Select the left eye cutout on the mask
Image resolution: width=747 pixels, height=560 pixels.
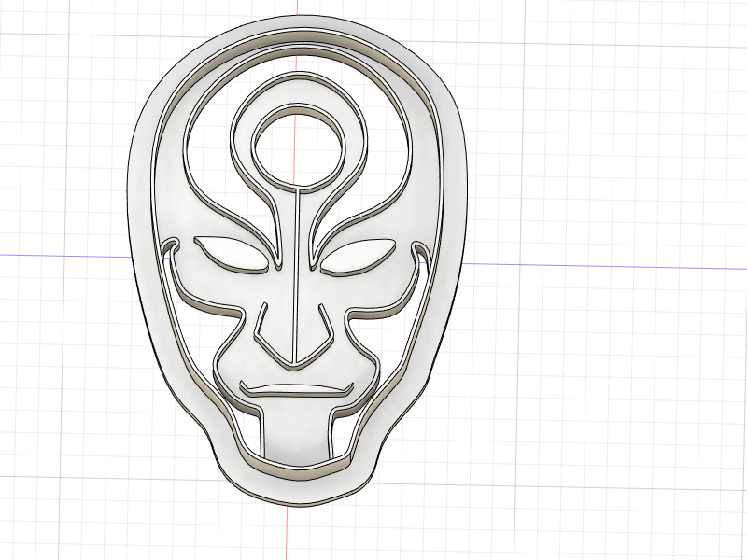tap(232, 255)
